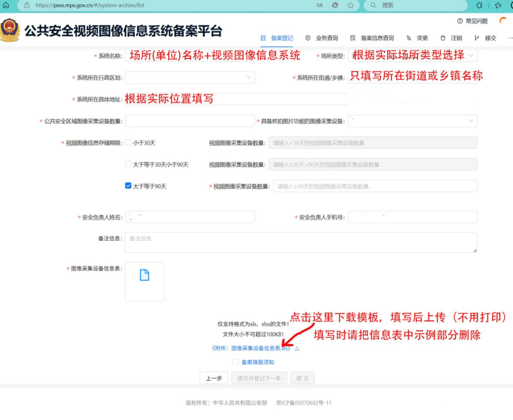Add this page to favorites with star icon

pos(351,5)
